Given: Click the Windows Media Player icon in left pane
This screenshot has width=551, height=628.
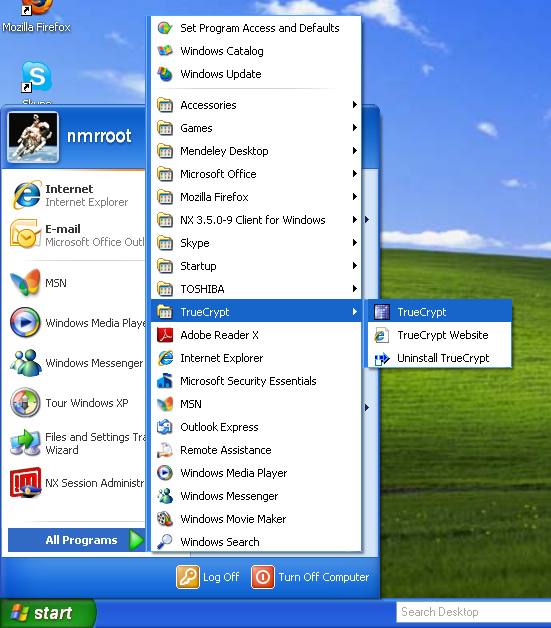Looking at the screenshot, I should pyautogui.click(x=26, y=322).
